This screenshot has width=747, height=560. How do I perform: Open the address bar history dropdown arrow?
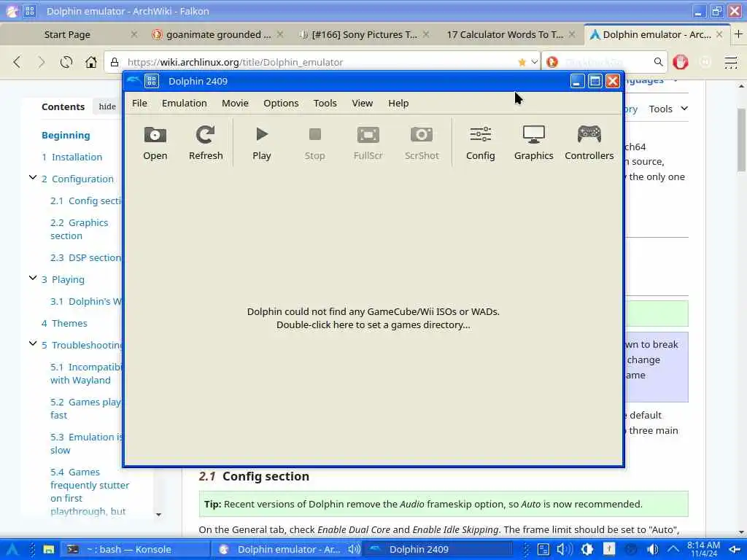[535, 62]
